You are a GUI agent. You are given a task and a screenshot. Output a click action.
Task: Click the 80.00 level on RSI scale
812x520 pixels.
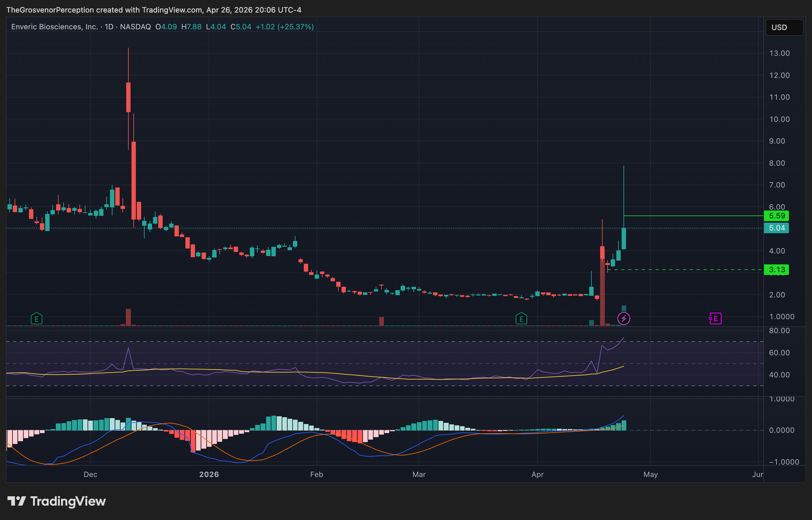coord(779,331)
